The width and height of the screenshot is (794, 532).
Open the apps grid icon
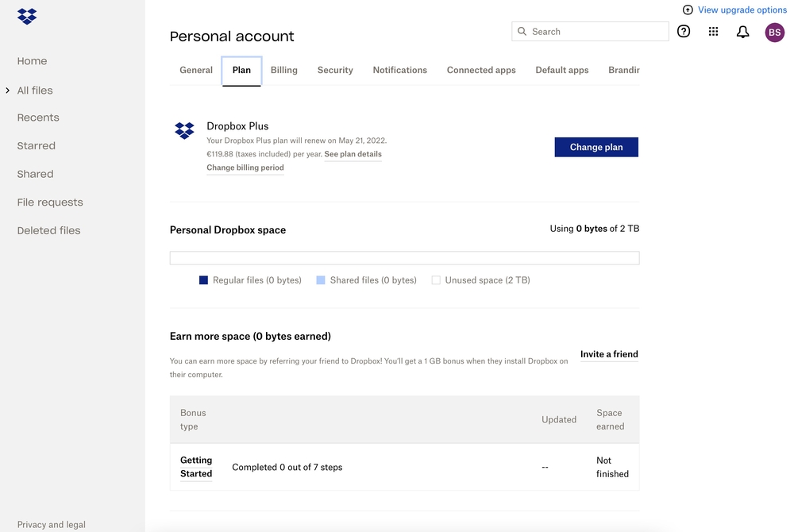point(713,32)
